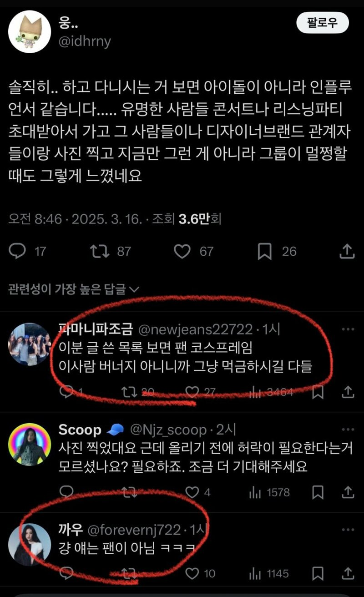The image size is (364, 597).
Task: Like 까우's reply with 10 likes
Action: point(192,573)
